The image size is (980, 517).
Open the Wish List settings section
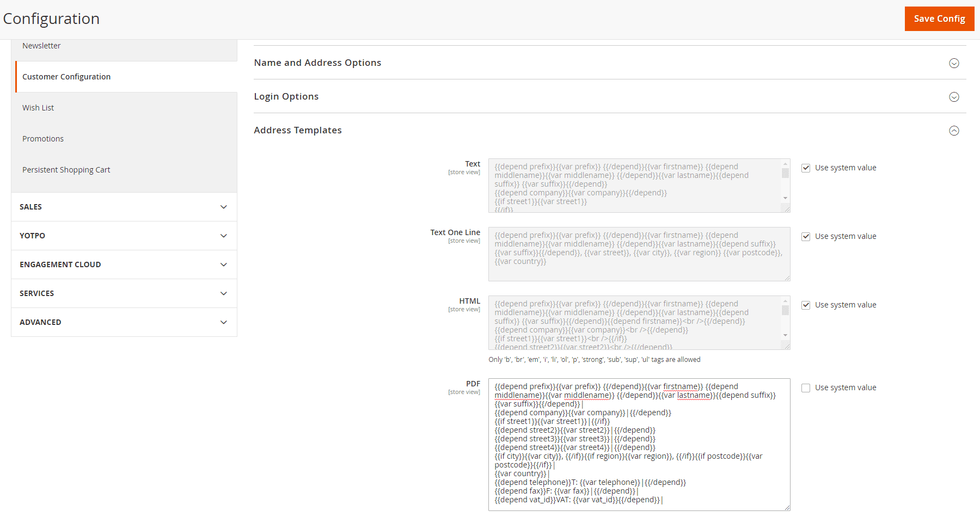coord(38,107)
